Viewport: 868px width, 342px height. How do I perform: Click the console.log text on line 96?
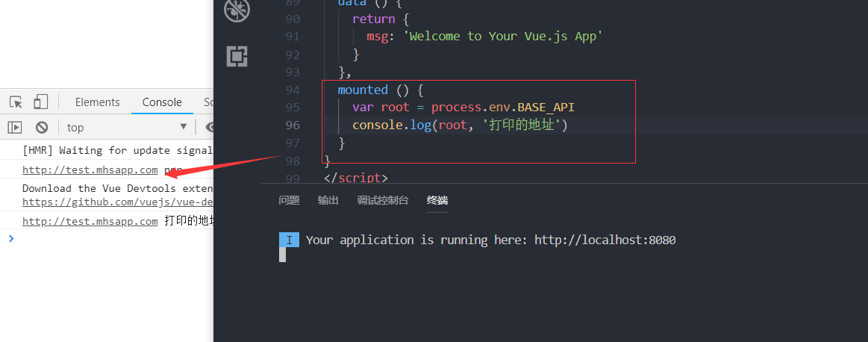point(392,125)
